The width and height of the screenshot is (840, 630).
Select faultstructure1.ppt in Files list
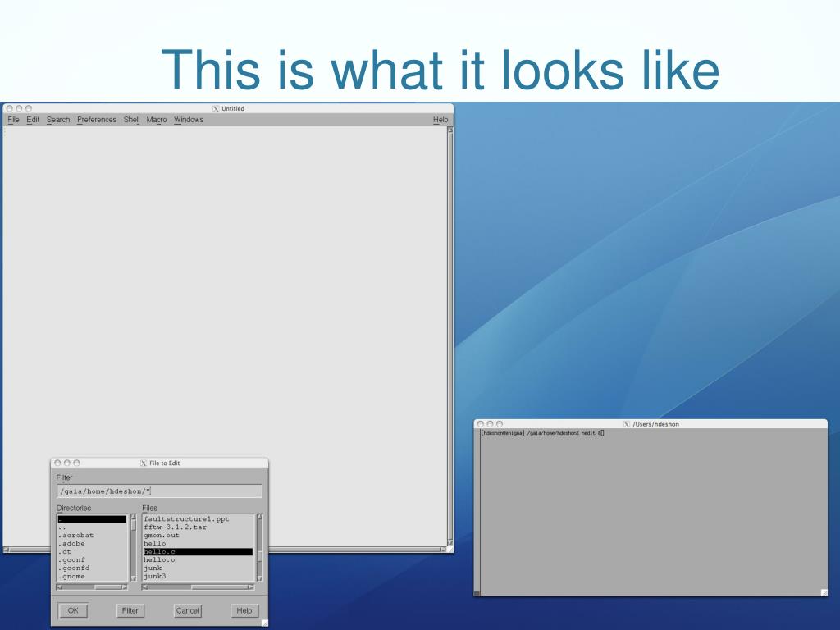click(199, 519)
